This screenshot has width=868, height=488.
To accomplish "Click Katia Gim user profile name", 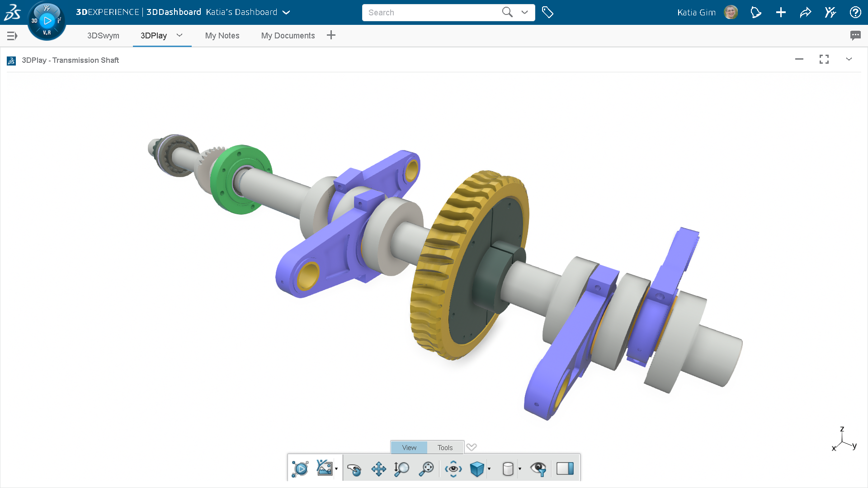I will point(696,12).
